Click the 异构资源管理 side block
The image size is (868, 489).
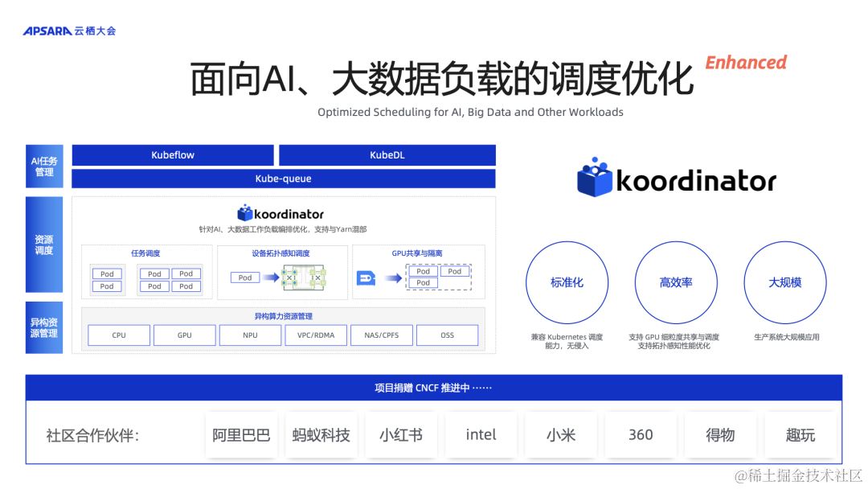click(44, 328)
